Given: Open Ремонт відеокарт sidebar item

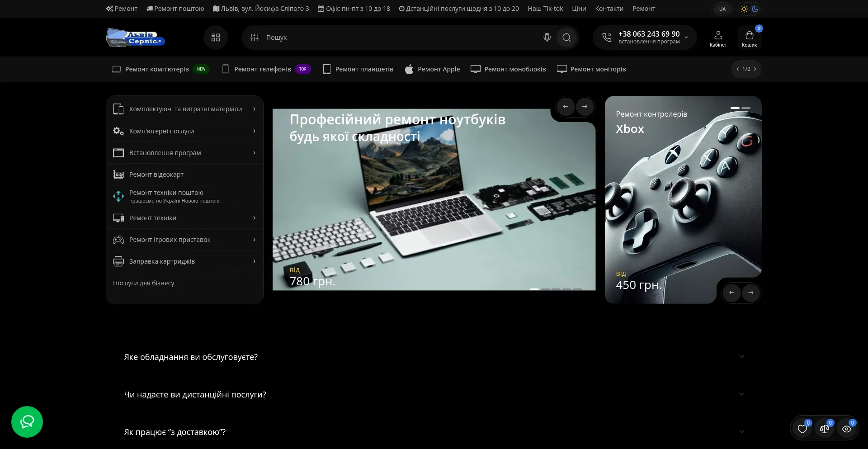Looking at the screenshot, I should click(x=185, y=175).
